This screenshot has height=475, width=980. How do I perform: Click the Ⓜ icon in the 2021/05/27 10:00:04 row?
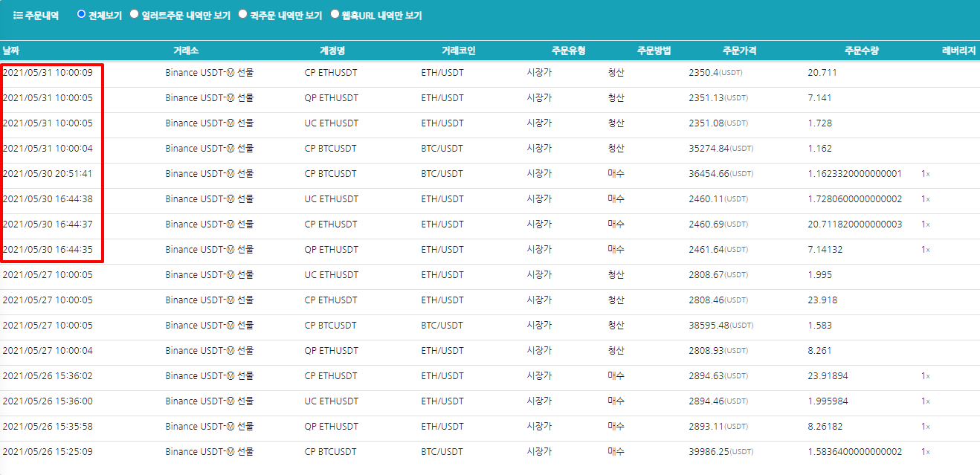click(x=231, y=349)
